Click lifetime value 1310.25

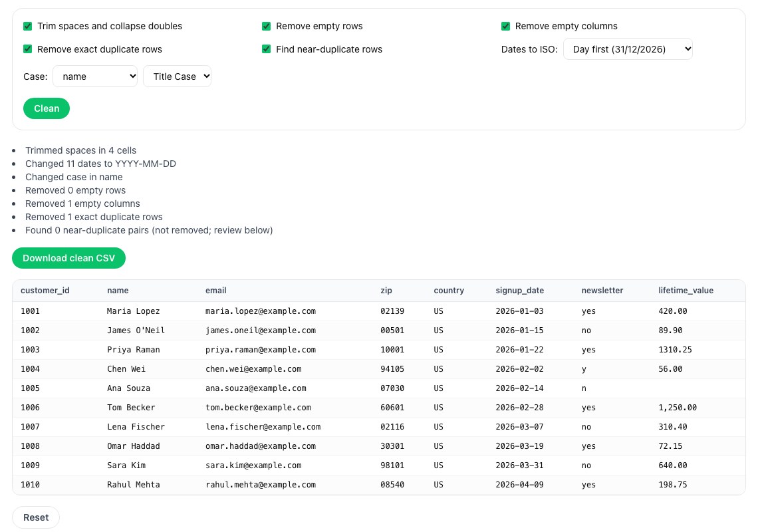676,350
